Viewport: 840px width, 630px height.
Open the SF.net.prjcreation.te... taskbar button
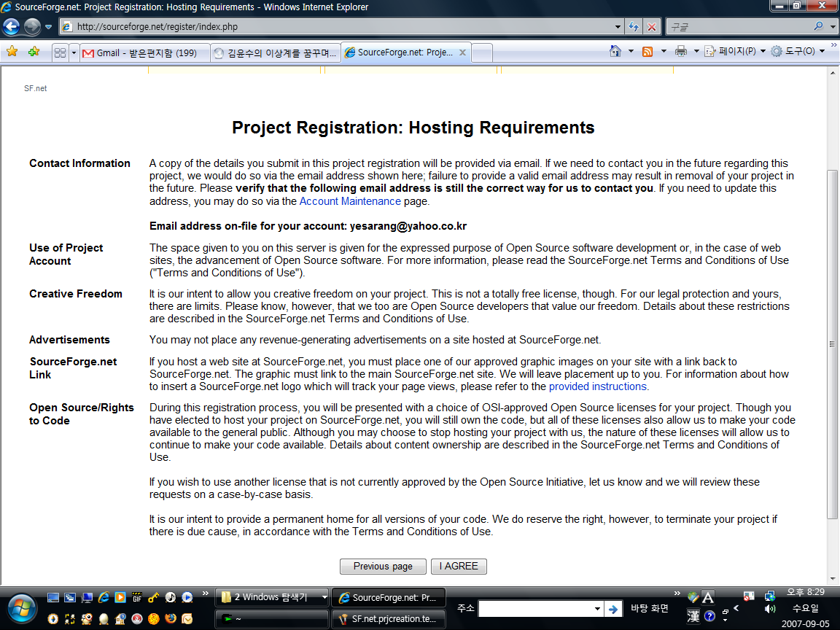[x=389, y=619]
